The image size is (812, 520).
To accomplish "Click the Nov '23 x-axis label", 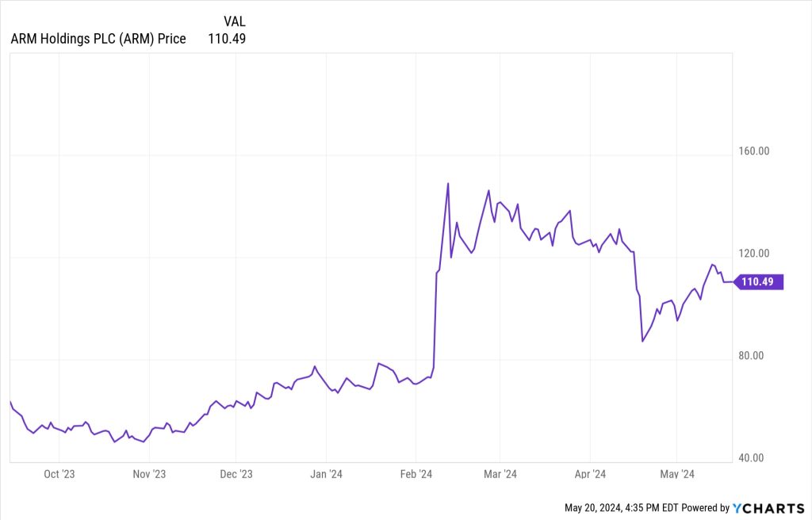I will tap(149, 474).
